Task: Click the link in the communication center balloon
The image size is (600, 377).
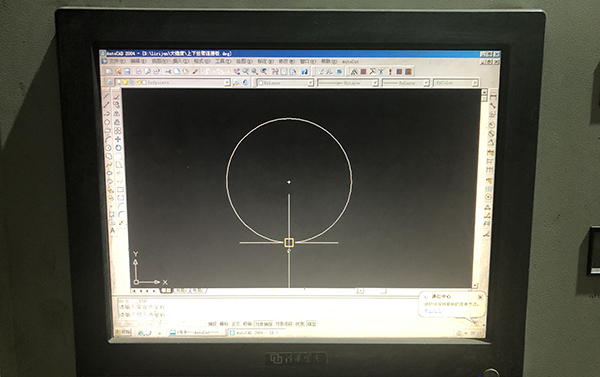Action: coord(433,311)
